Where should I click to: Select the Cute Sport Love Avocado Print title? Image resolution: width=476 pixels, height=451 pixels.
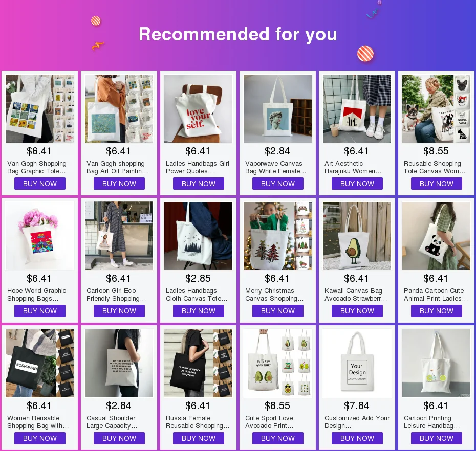269,422
